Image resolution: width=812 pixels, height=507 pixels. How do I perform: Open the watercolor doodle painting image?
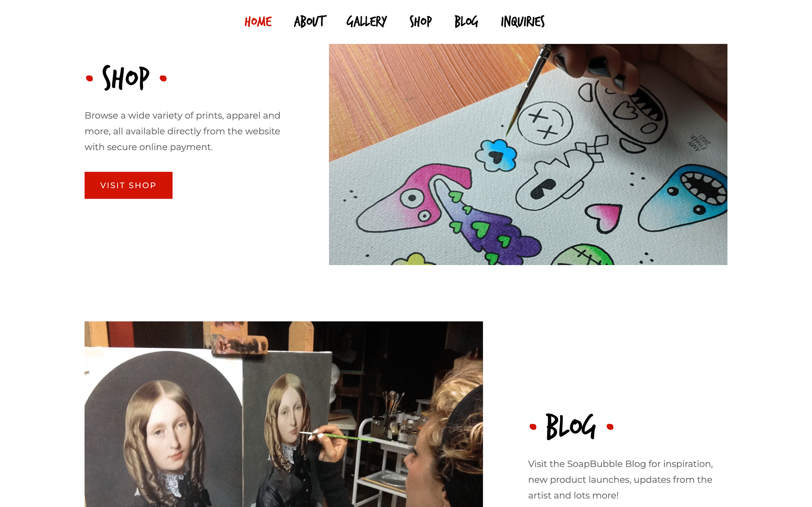[528, 155]
